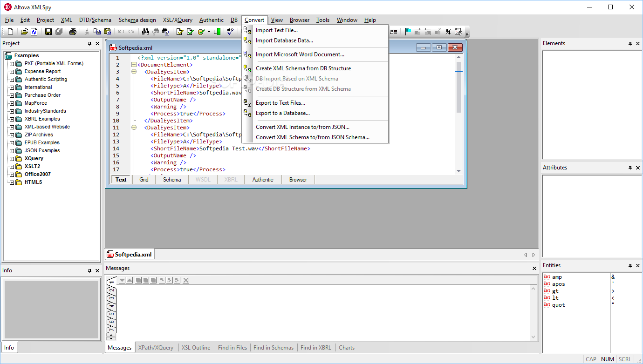Switch to the Browser view tab
Image resolution: width=643 pixels, height=364 pixels.
coord(298,180)
